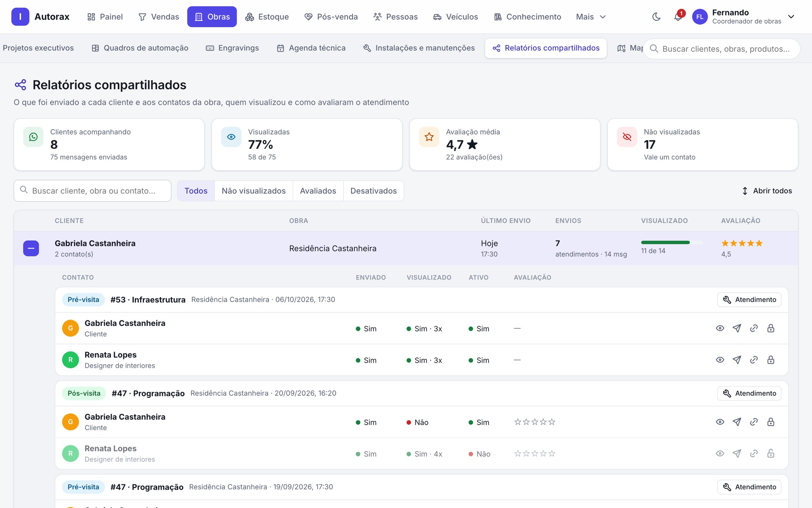Open the Painel menu
This screenshot has height=508, width=812.
point(105,17)
